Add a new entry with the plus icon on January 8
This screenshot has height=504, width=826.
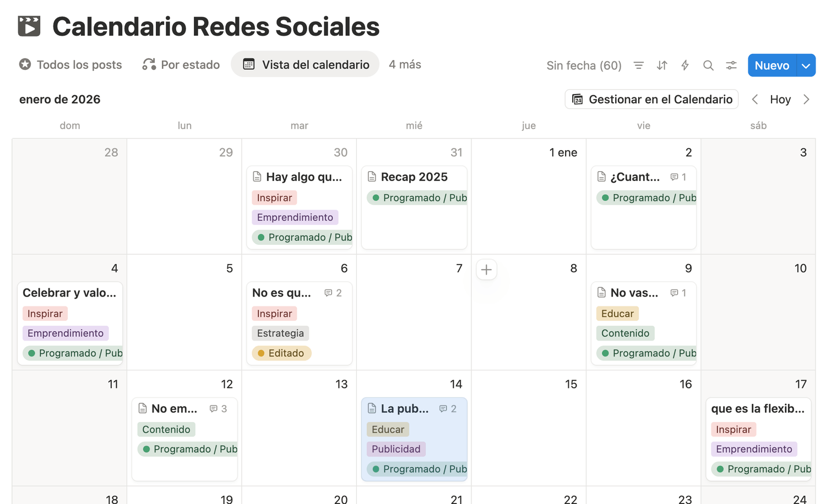486,270
